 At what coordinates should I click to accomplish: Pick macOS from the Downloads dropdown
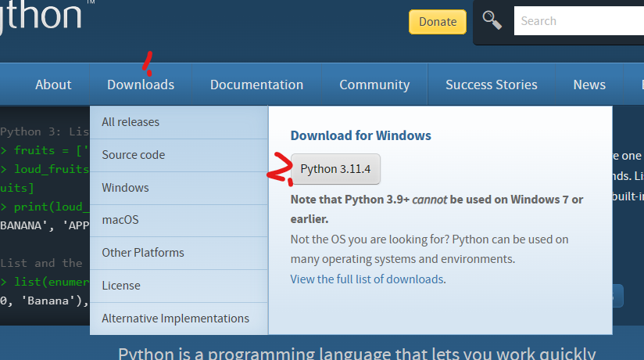[120, 220]
